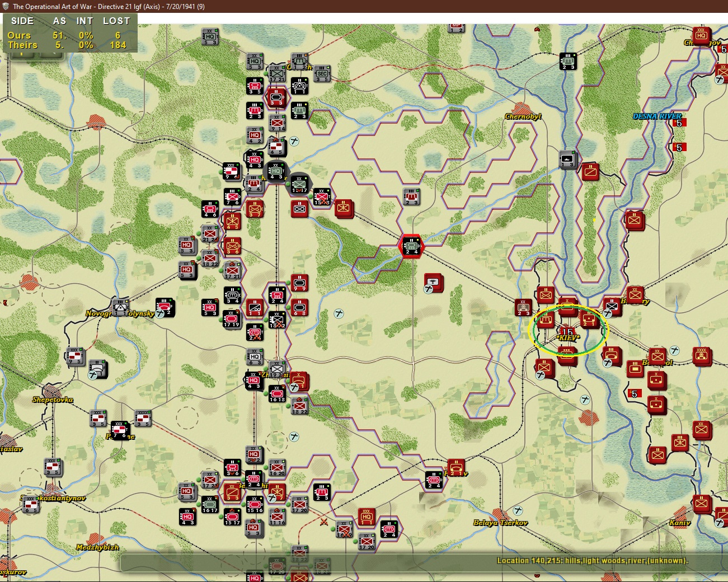This screenshot has height=582, width=728.
Task: Select the gray flag unit 4-5
Action: (x=277, y=147)
